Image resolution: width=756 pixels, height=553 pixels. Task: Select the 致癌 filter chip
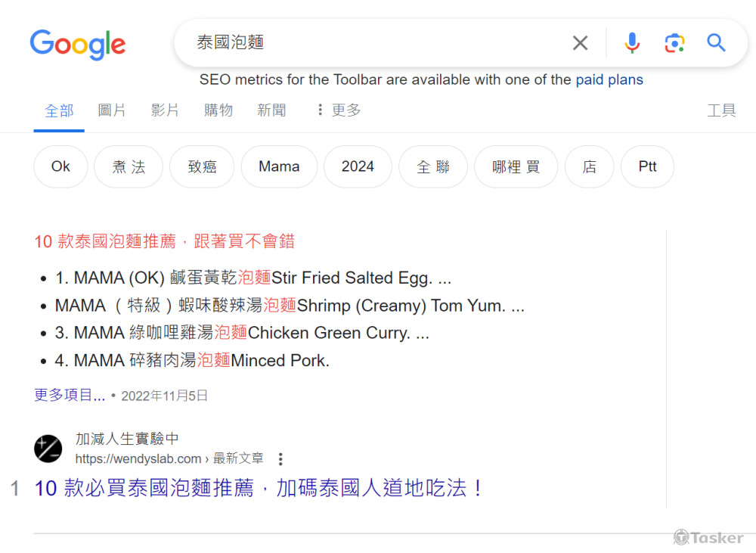point(202,166)
